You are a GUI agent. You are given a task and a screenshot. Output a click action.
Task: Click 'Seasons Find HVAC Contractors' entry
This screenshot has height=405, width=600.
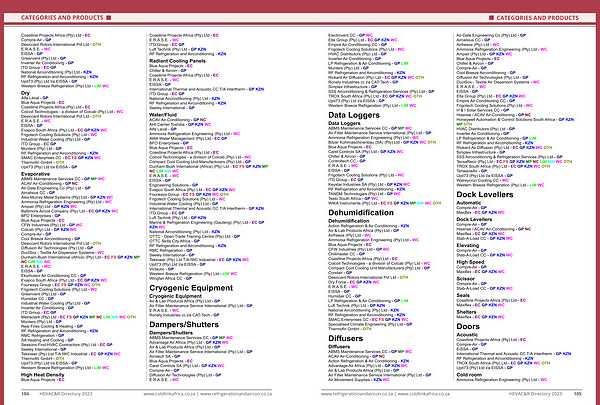click(x=67, y=345)
